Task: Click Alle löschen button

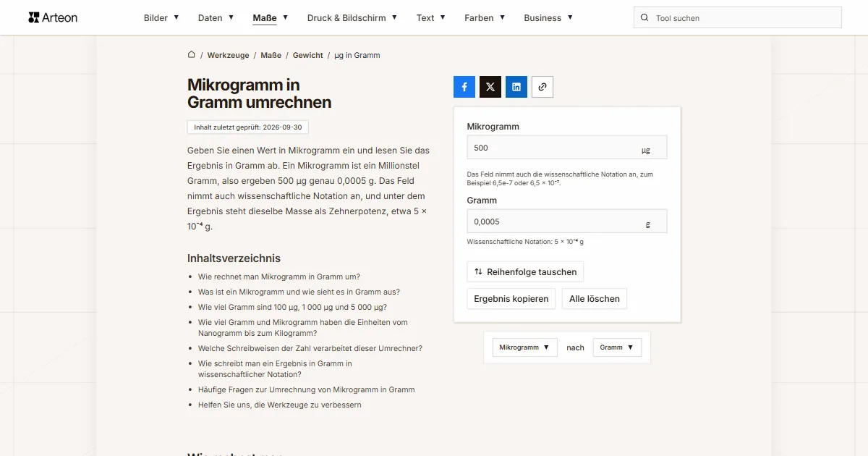Action: (x=595, y=299)
